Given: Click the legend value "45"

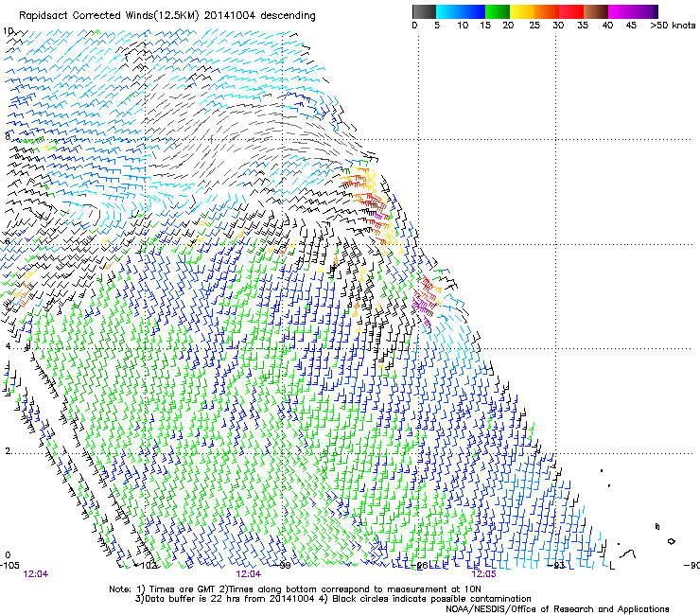Looking at the screenshot, I should pyautogui.click(x=630, y=26).
